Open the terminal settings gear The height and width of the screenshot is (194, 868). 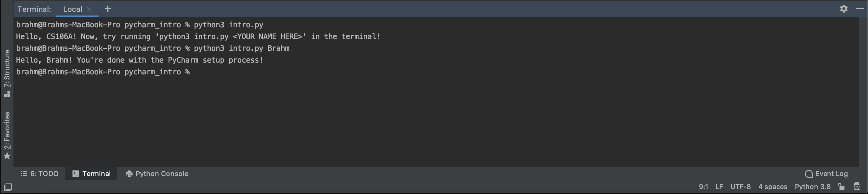click(844, 8)
